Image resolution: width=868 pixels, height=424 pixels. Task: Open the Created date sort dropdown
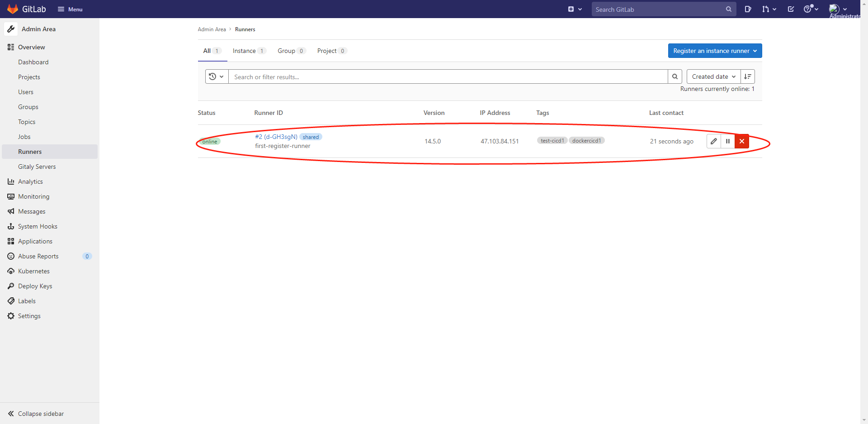tap(714, 76)
